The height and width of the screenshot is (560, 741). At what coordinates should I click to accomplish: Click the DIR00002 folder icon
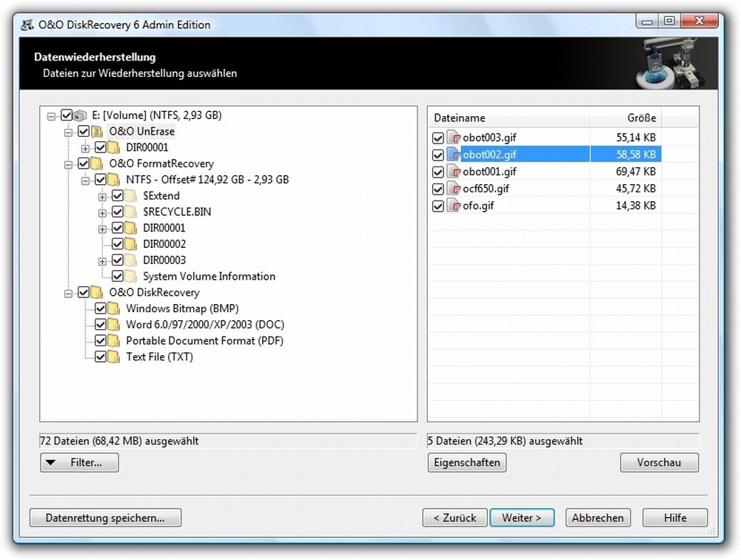(x=131, y=244)
